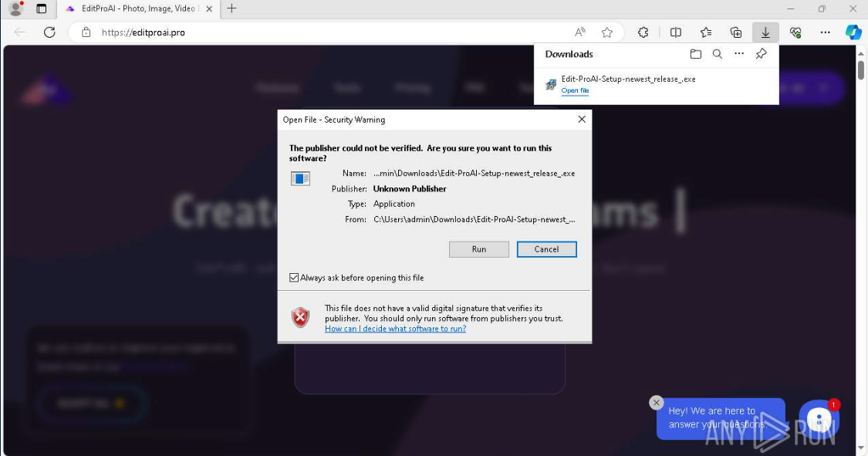
Task: Open downloads folder icon in Downloads panel
Action: click(696, 54)
